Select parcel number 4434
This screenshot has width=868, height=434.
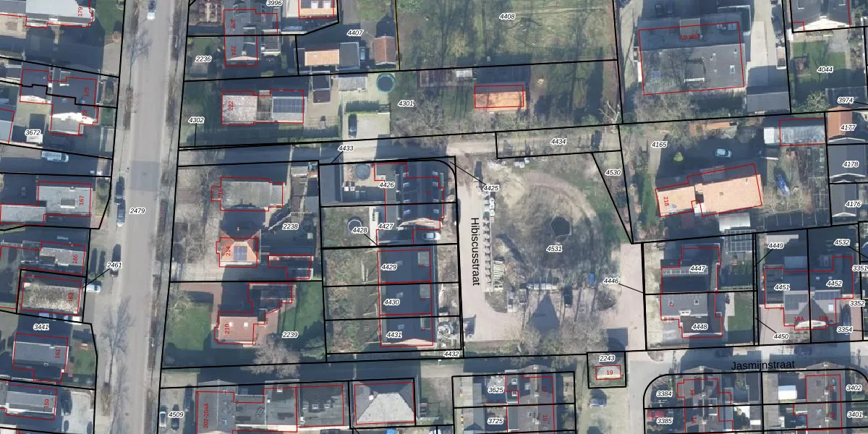tap(558, 142)
